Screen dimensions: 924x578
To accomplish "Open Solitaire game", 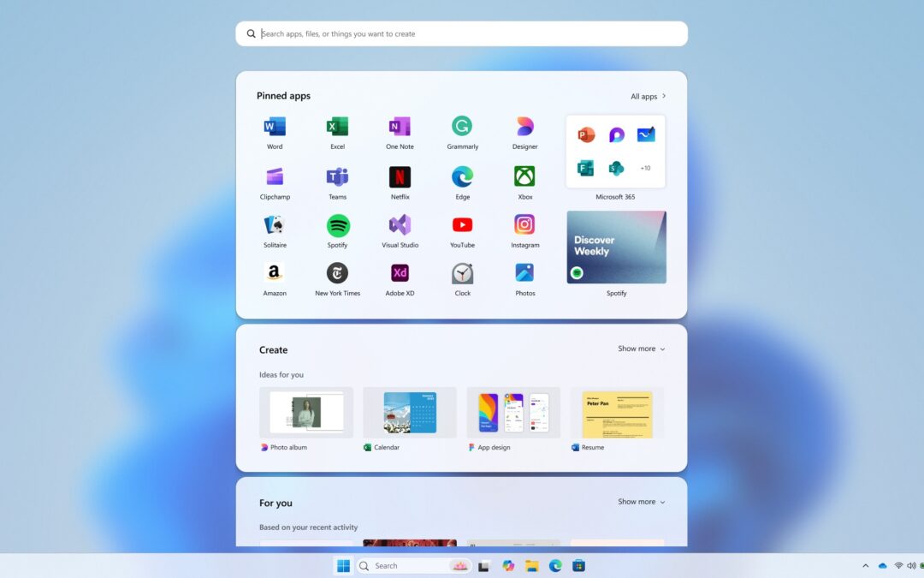I will (x=275, y=225).
